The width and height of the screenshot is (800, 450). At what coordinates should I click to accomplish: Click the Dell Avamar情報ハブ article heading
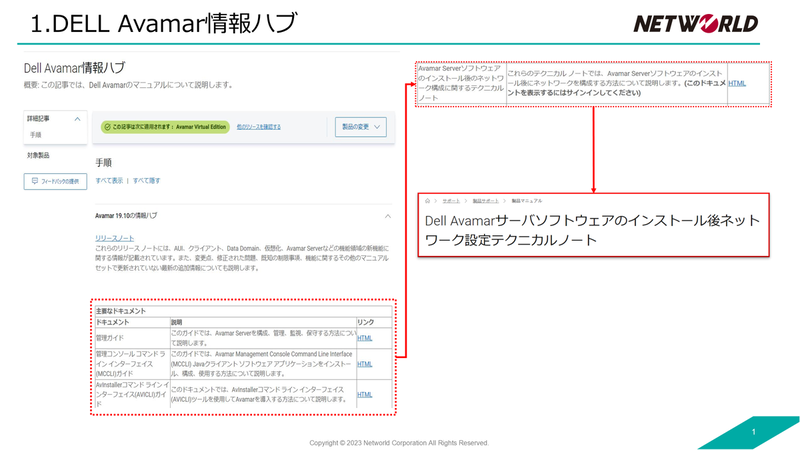point(74,68)
